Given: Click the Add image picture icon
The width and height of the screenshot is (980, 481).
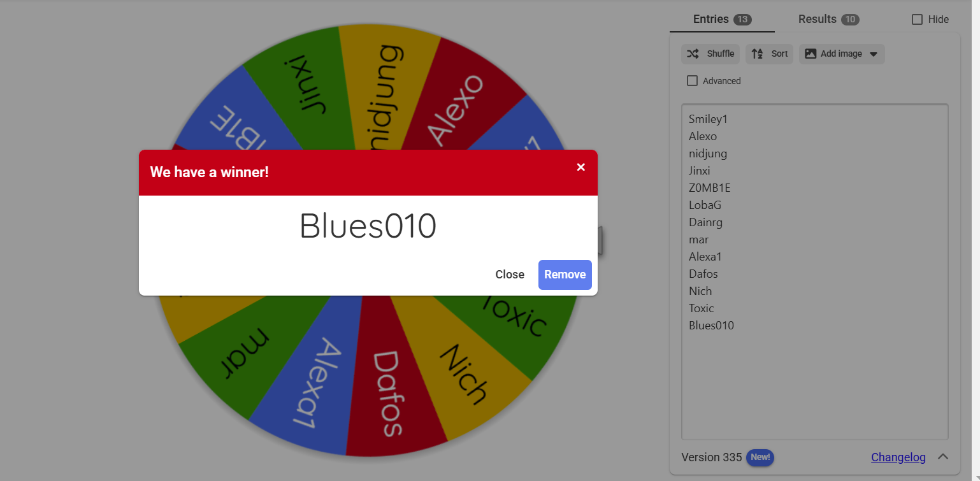Looking at the screenshot, I should (x=811, y=54).
